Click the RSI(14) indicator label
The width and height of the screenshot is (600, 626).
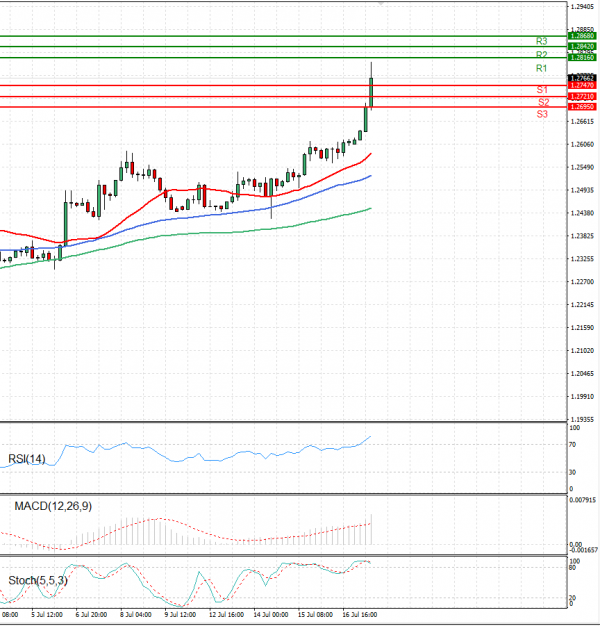click(27, 459)
